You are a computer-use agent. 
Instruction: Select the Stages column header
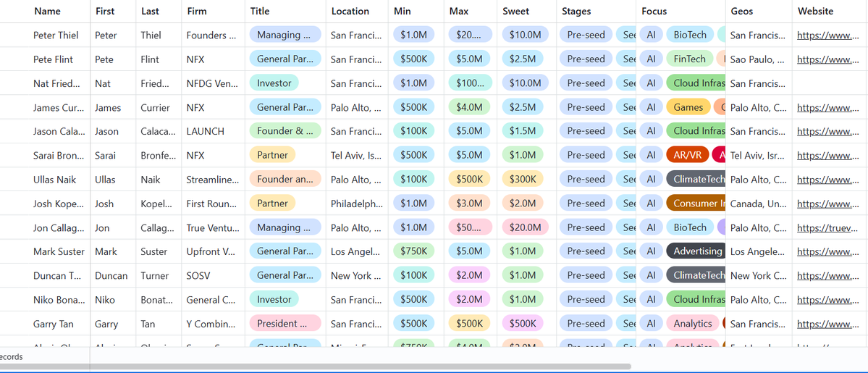coord(576,11)
